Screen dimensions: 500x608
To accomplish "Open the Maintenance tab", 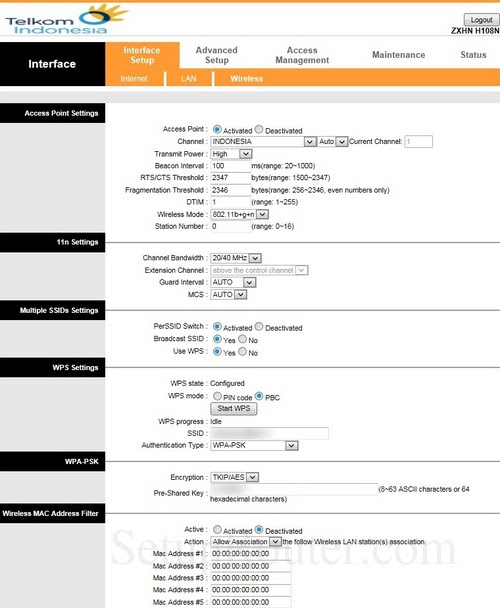I will point(398,55).
